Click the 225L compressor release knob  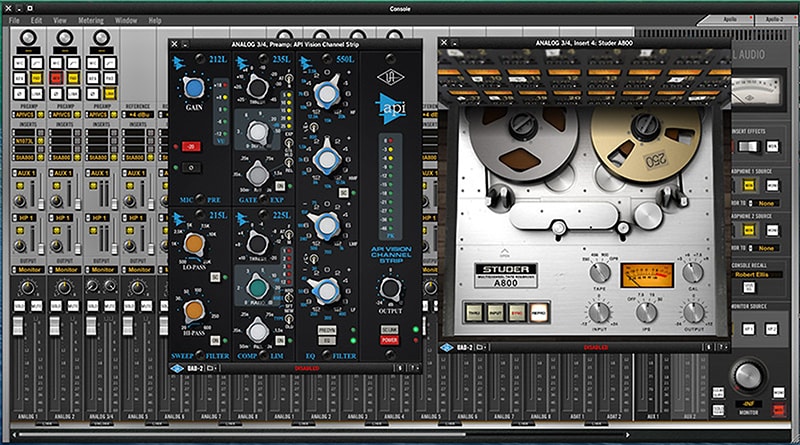[x=258, y=331]
